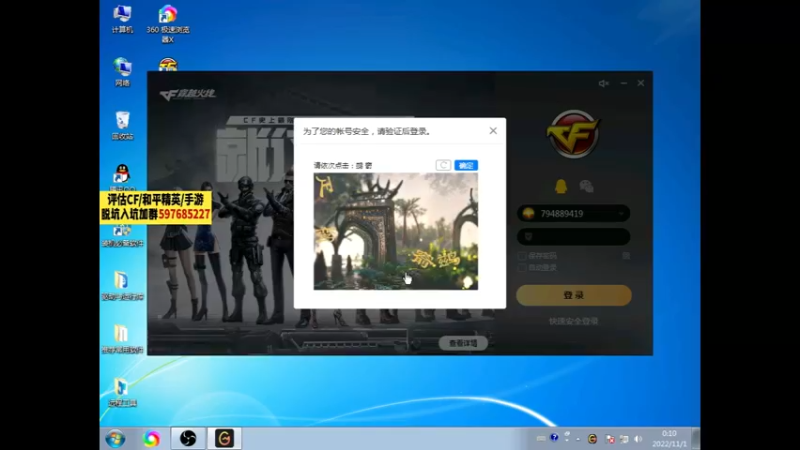Screen dimensions: 800x450
Task: Open 网络 desktop icon
Action: click(x=122, y=72)
